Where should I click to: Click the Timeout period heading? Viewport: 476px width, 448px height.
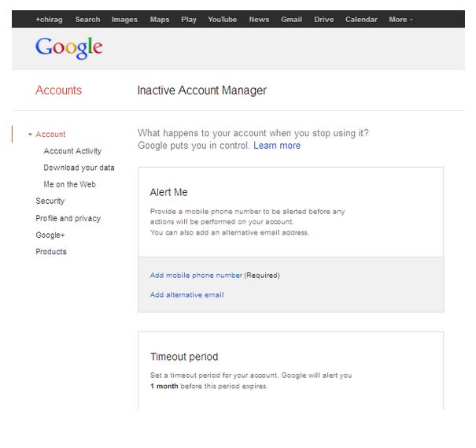(184, 357)
